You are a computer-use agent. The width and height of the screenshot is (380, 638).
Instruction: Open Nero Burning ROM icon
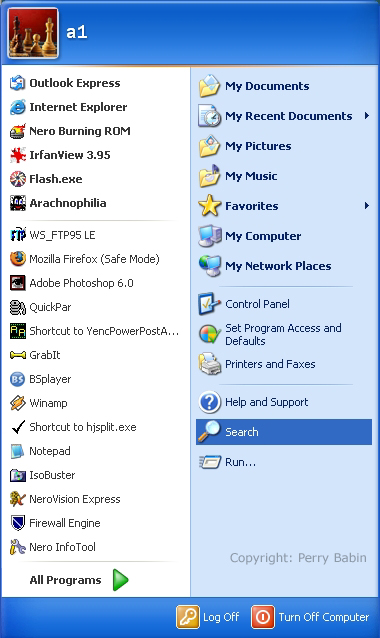(x=17, y=131)
